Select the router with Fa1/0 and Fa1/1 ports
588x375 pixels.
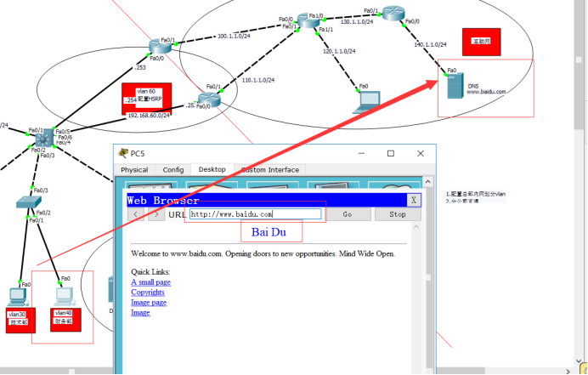[x=308, y=20]
